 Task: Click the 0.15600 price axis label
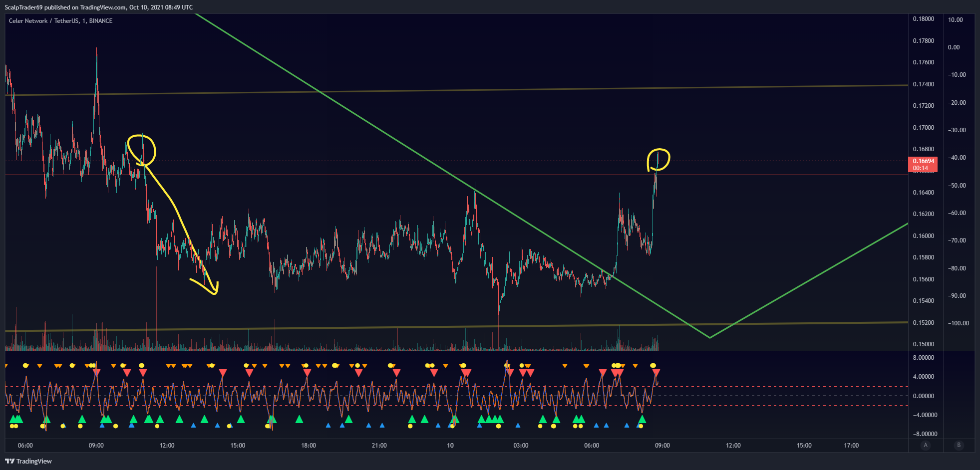924,279
